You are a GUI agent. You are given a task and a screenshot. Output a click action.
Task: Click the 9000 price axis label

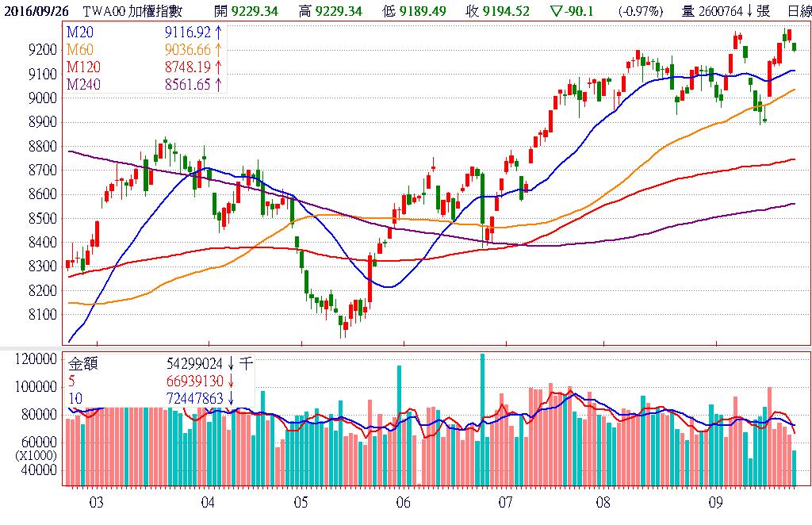pos(43,98)
